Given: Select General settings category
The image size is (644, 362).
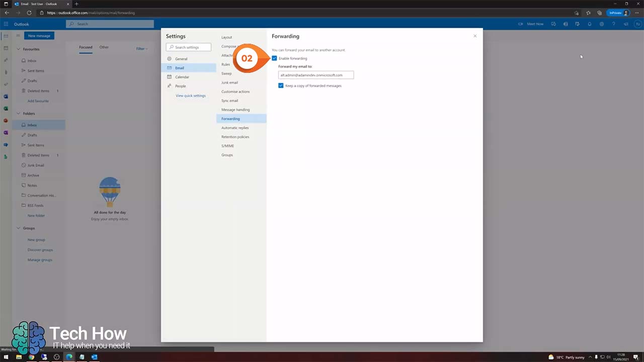Looking at the screenshot, I should pos(189,59).
